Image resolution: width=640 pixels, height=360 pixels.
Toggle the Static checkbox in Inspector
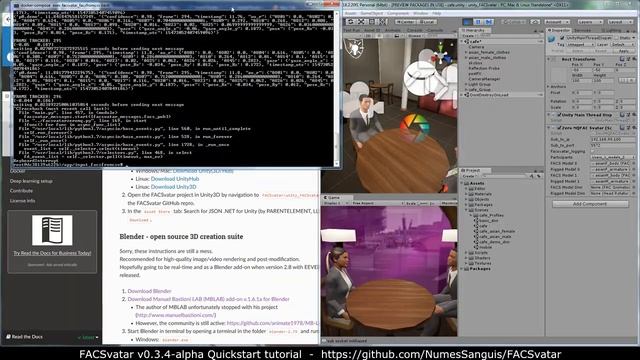pyautogui.click(x=616, y=38)
